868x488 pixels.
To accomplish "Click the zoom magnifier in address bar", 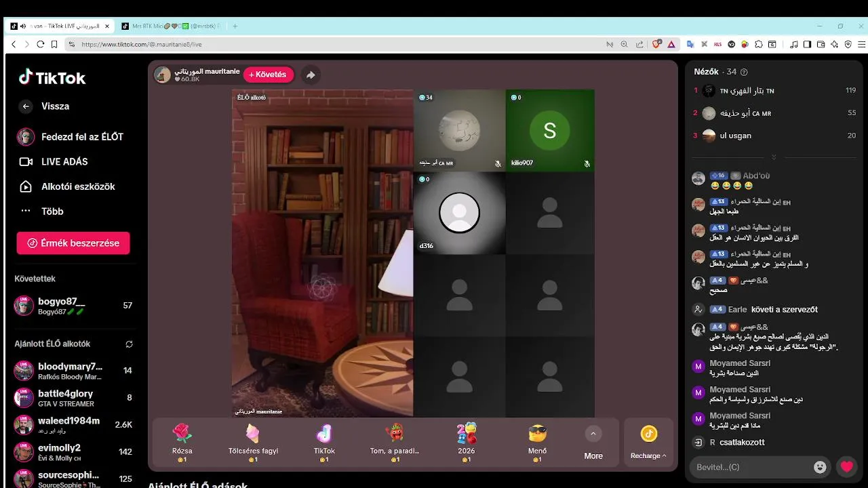I will coord(625,44).
